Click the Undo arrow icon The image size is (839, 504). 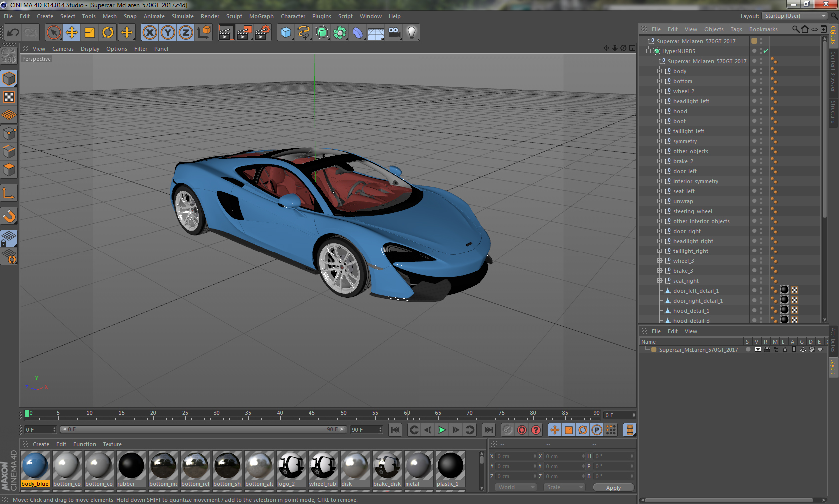(13, 33)
